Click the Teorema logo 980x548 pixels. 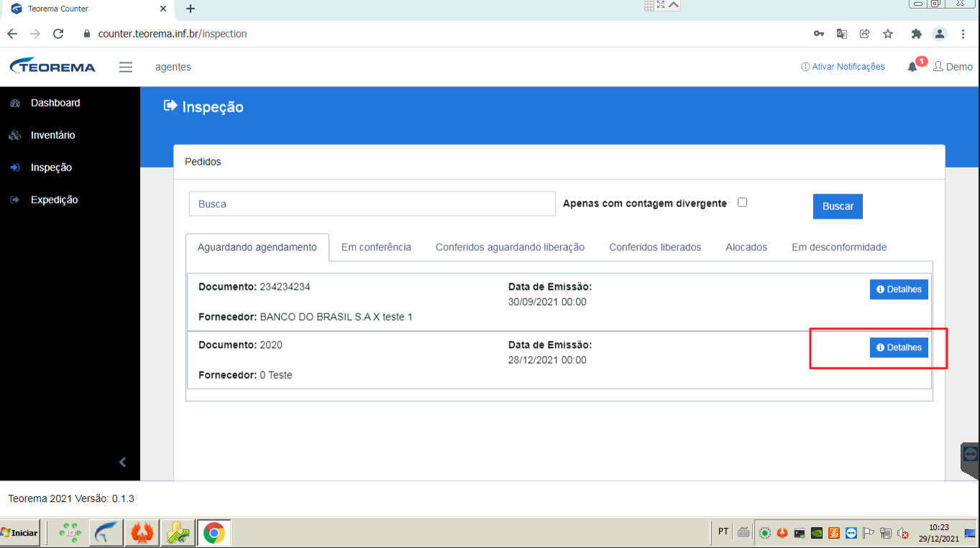(x=52, y=66)
